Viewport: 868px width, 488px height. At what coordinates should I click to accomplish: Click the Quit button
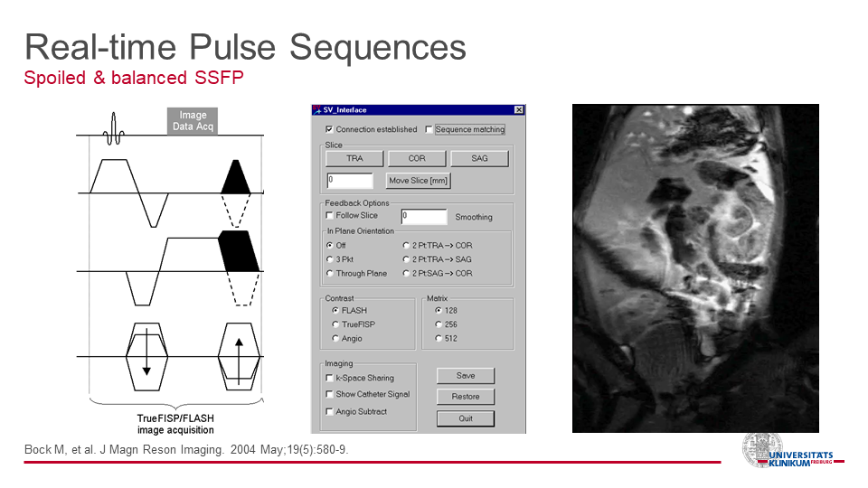click(466, 418)
